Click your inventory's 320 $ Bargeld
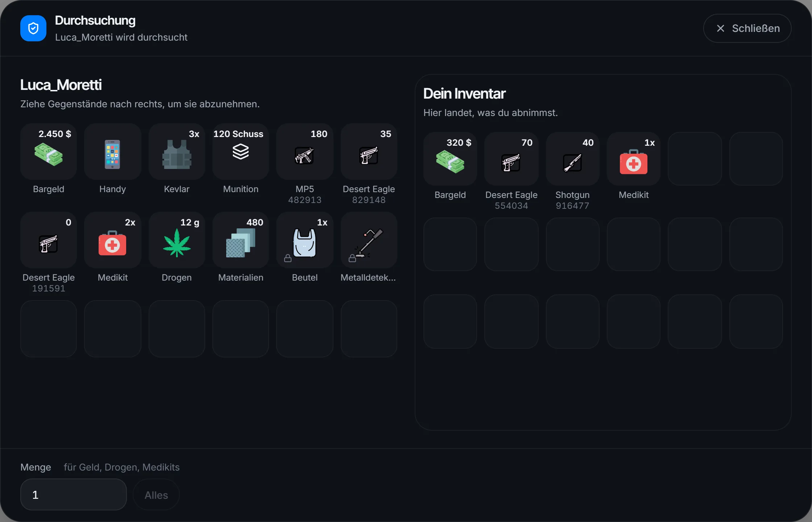 coord(450,159)
